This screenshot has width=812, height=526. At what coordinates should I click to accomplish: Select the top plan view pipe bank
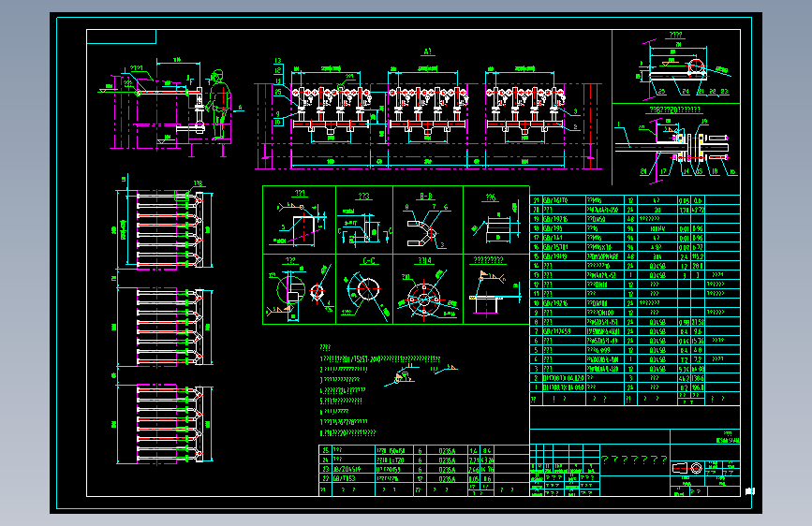170,229
